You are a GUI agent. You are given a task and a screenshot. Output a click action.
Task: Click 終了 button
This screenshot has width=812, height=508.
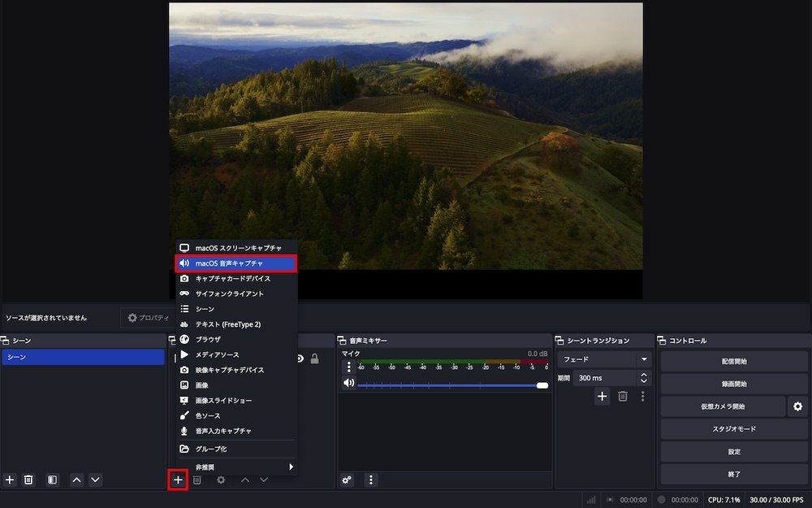pyautogui.click(x=734, y=475)
